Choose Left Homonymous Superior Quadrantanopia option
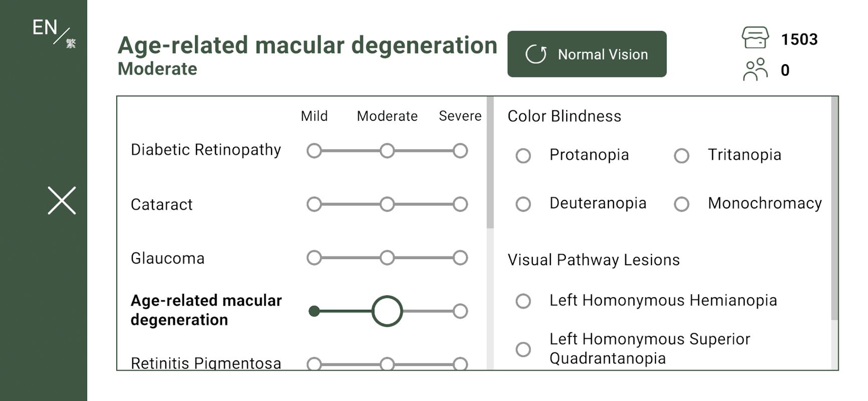This screenshot has width=868, height=401. point(523,349)
